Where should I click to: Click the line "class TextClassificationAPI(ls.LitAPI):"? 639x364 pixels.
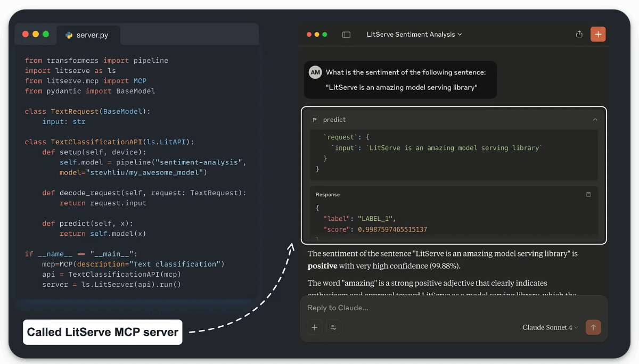[x=110, y=142]
